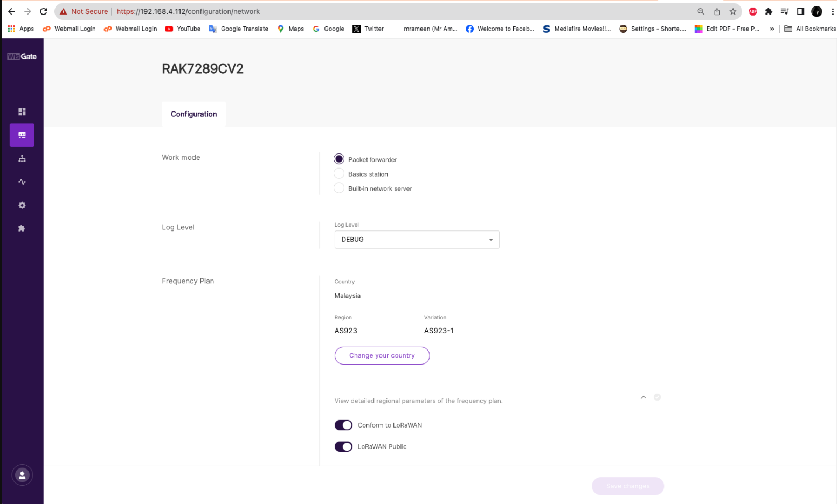
Task: Switch to the Configuration tab
Action: tap(193, 114)
